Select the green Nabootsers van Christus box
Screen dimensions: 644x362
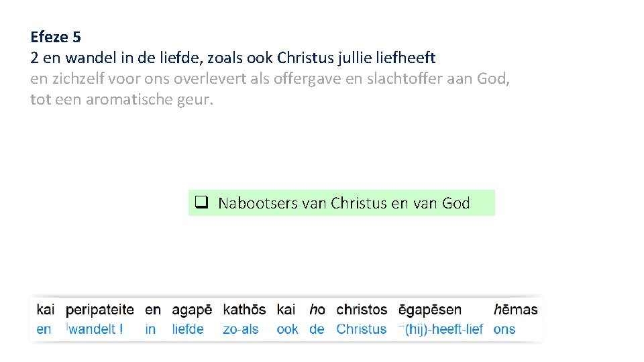coord(341,202)
